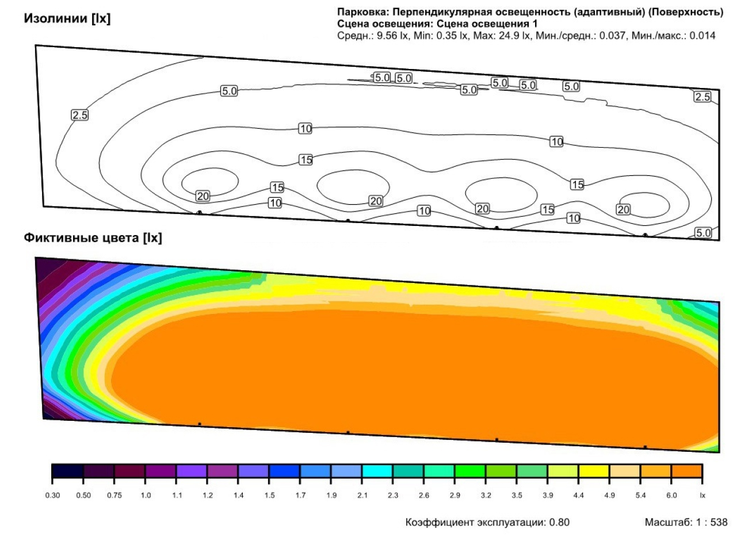The height and width of the screenshot is (537, 756).
Task: Click the legend value '1.1'
Action: [177, 496]
